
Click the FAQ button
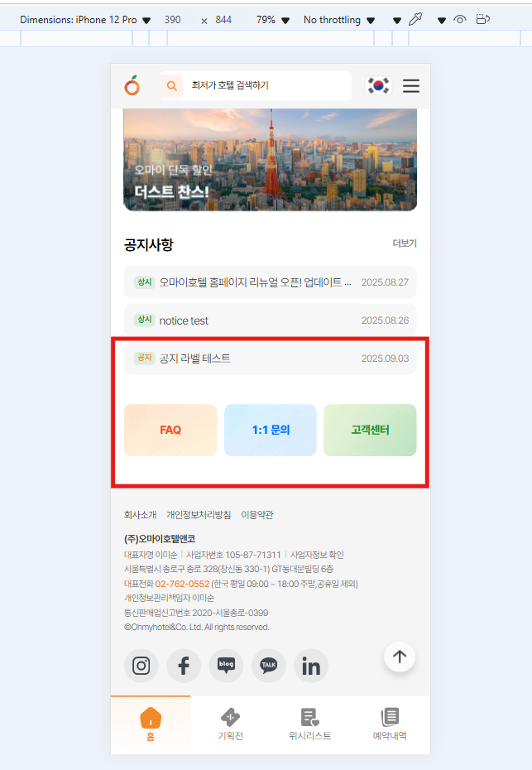[170, 431]
